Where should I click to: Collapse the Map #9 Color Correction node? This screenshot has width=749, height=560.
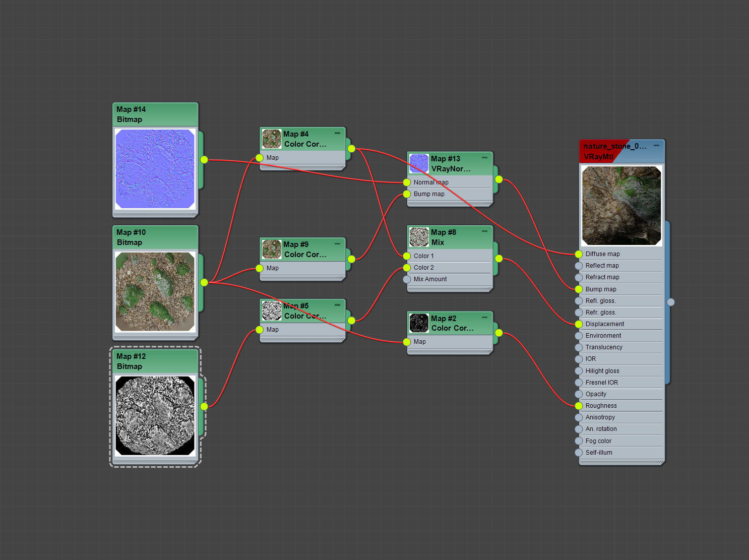pos(337,243)
